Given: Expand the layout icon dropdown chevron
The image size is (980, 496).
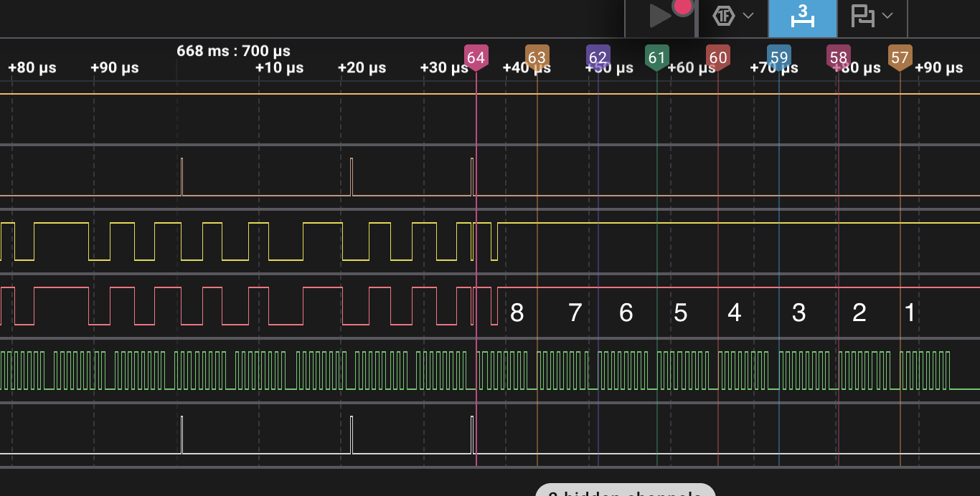Looking at the screenshot, I should coord(887,16).
